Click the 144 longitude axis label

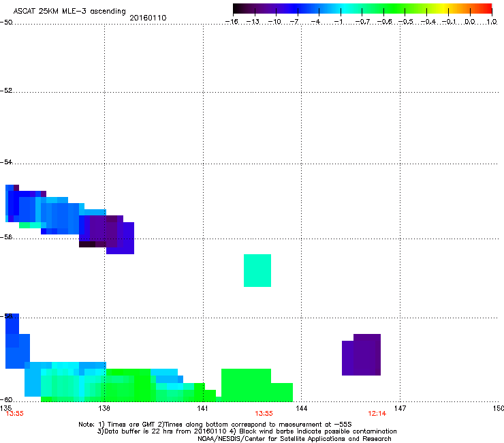click(x=301, y=408)
